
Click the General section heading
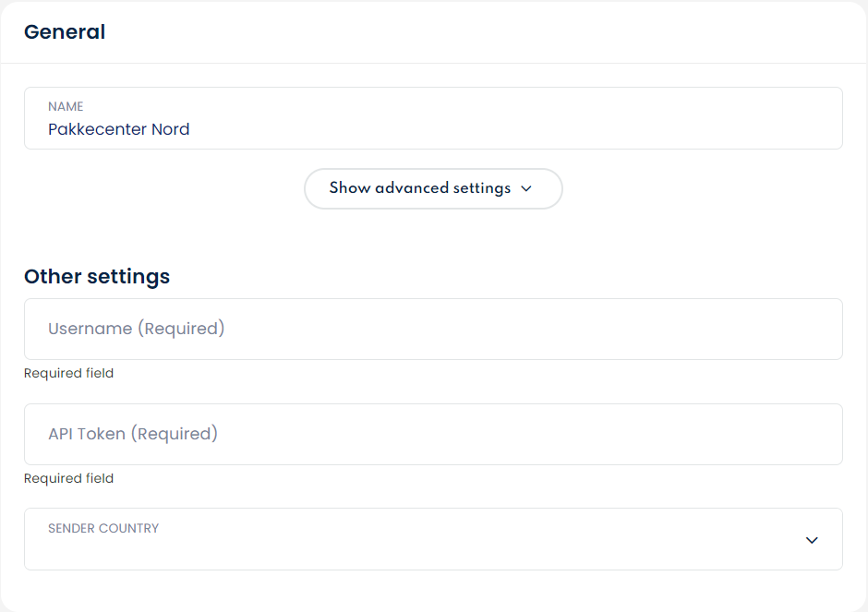pos(65,32)
